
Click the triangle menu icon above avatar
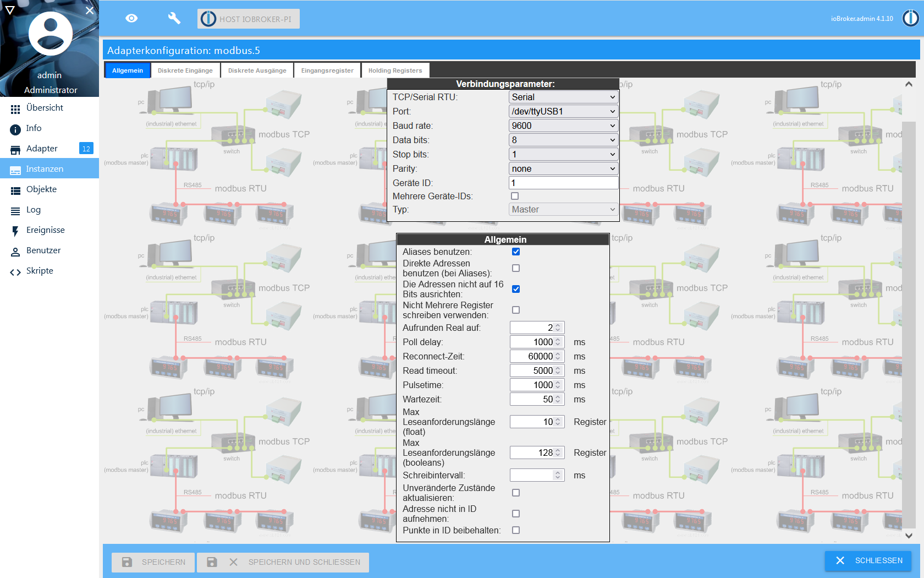tap(9, 10)
